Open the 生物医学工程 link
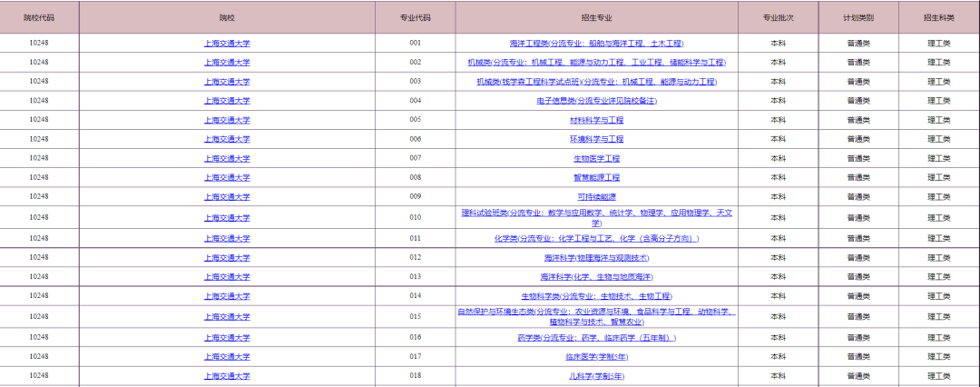980x387 pixels. click(596, 158)
